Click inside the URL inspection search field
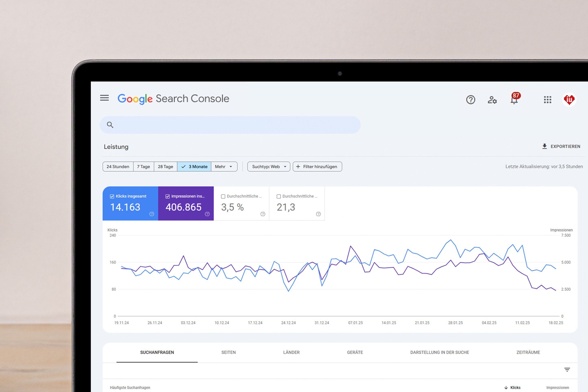 (x=230, y=125)
